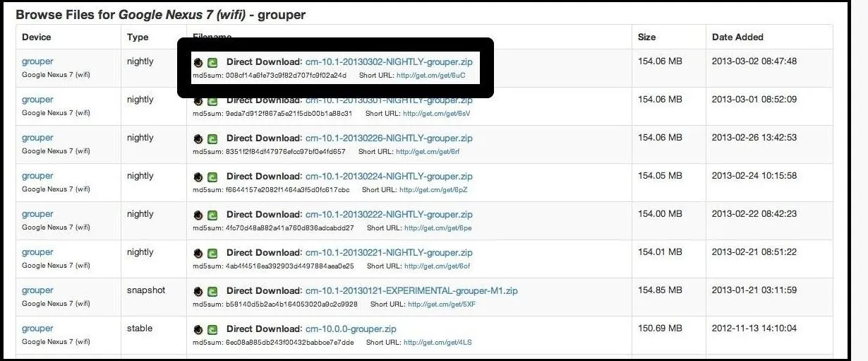Click green icon beside cm-10.1-20130224-NIGHTLY file
Screen dimensions: 868x361
click(x=212, y=177)
